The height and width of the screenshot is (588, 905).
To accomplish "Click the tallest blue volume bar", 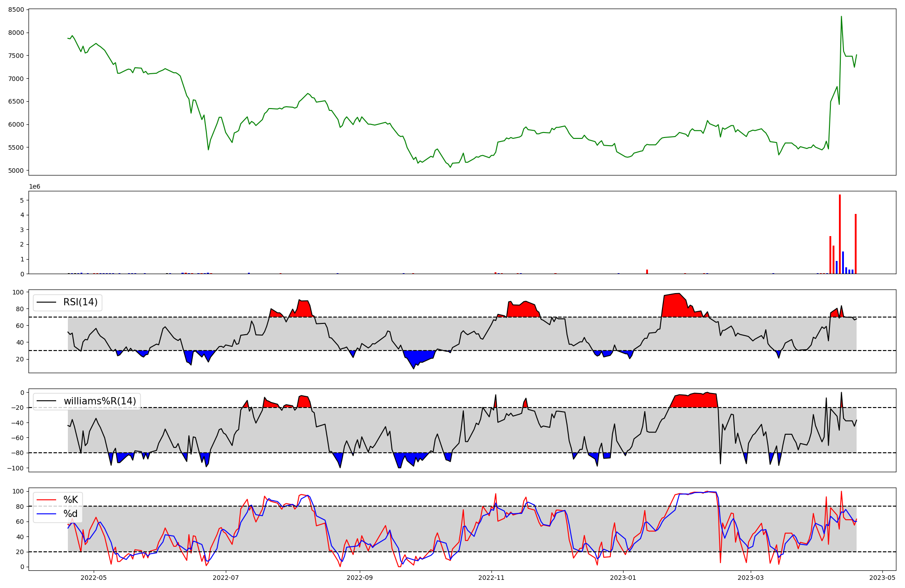I will [x=843, y=263].
